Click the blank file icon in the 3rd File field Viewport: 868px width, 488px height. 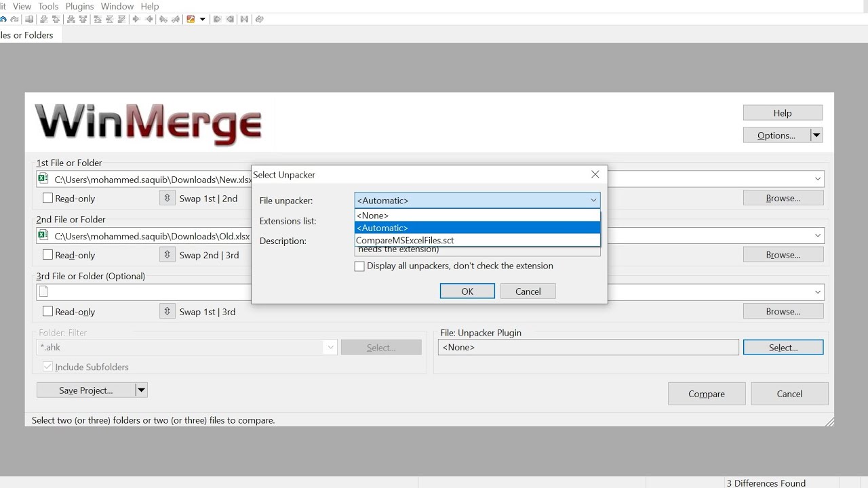(43, 292)
